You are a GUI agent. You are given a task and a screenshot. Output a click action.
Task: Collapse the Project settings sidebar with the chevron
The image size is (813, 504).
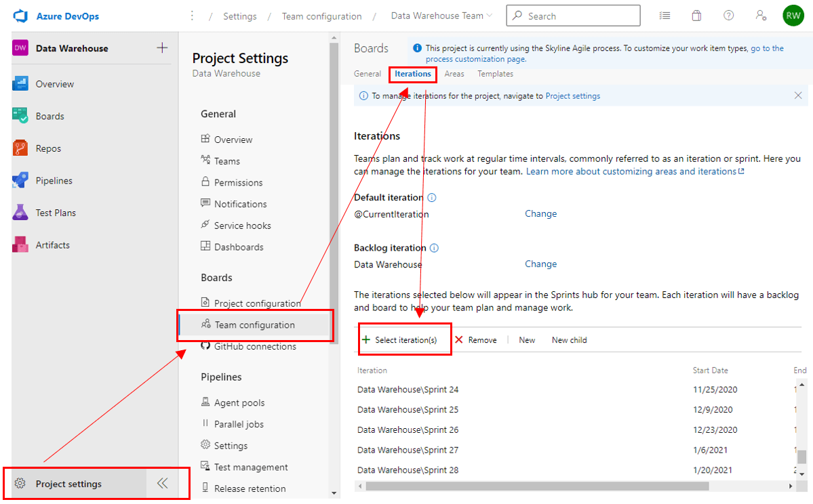pos(162,483)
